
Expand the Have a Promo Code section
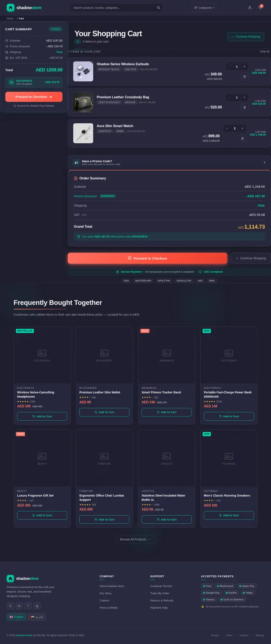[x=169, y=162]
